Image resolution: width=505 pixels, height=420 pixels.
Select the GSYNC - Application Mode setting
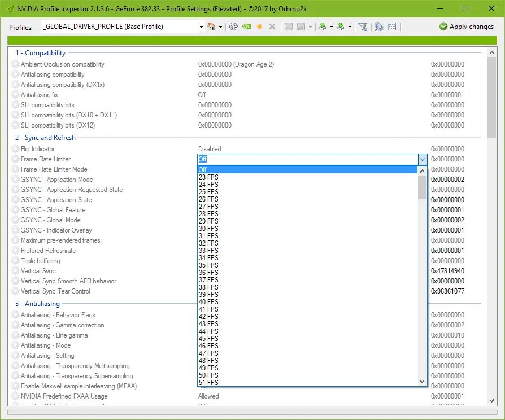pos(56,180)
